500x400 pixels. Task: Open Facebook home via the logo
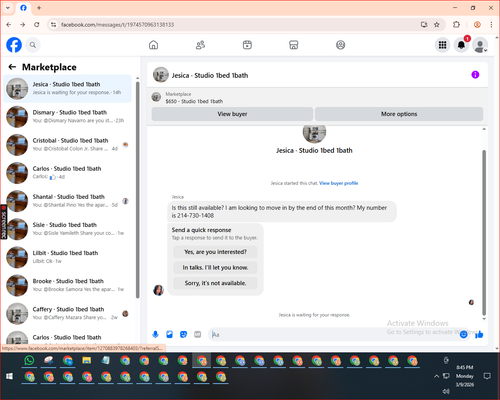click(14, 45)
